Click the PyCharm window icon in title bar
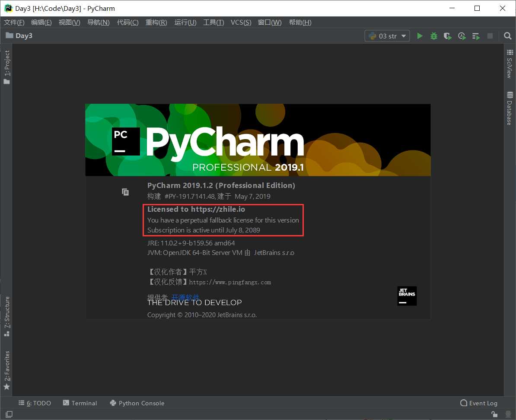The width and height of the screenshot is (516, 420). [8, 8]
